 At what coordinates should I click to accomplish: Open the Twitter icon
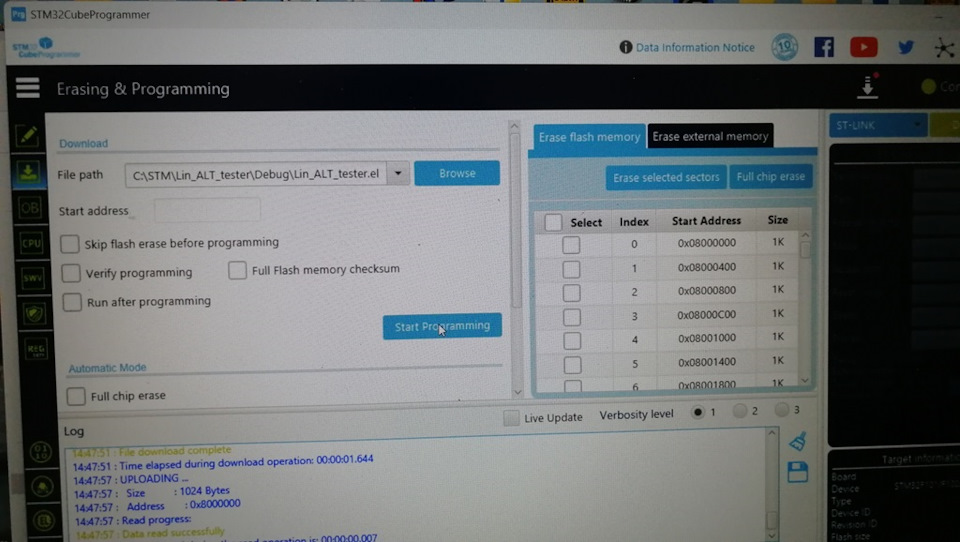click(x=906, y=47)
